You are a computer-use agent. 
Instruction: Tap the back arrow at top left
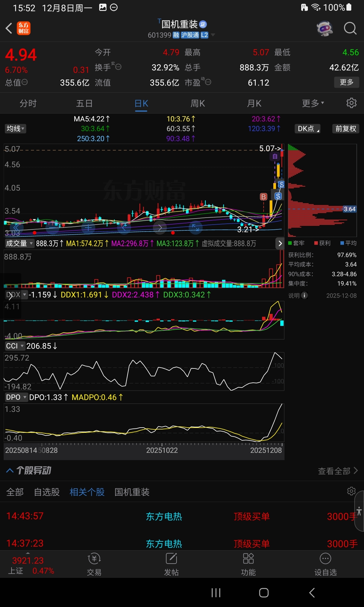point(9,29)
